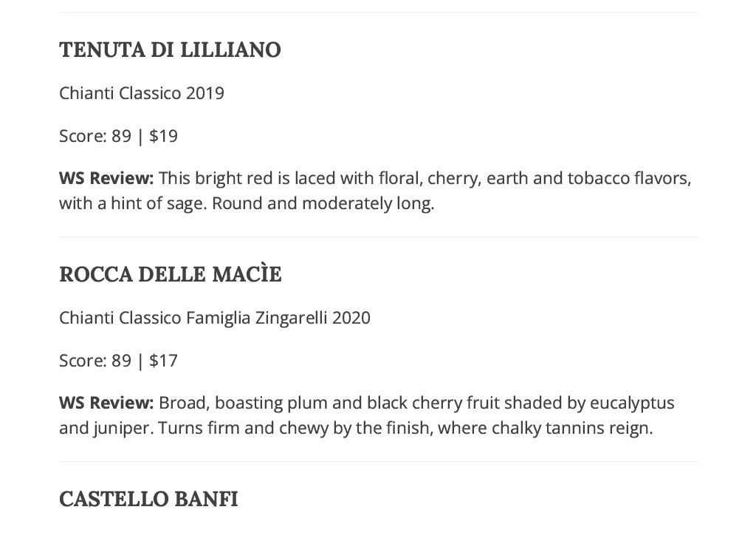Click the Score: 89 | $19 line
This screenshot has width=756, height=535.
point(119,136)
